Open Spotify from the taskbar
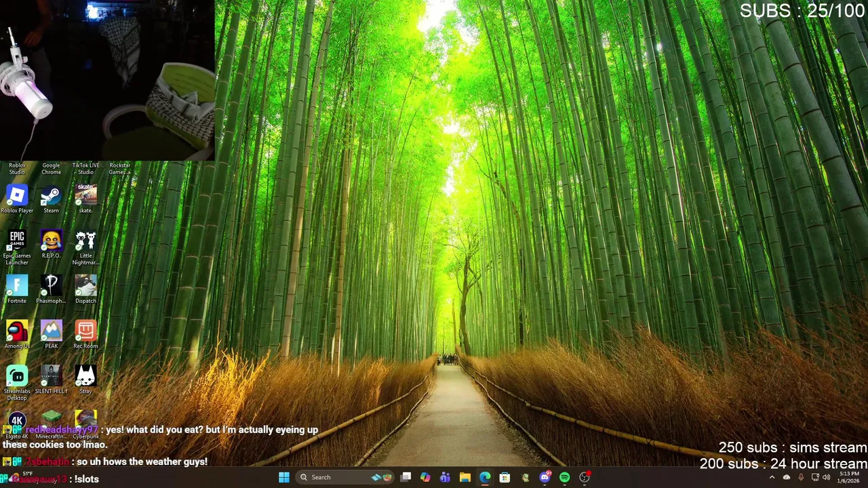The image size is (868, 488). click(x=564, y=477)
